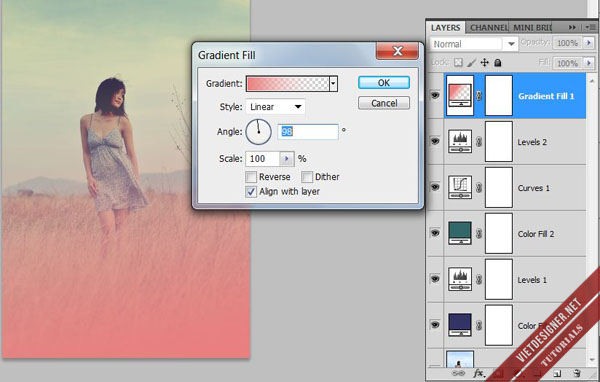
Task: Click the Curves 1 adjustment icon
Action: 460,188
